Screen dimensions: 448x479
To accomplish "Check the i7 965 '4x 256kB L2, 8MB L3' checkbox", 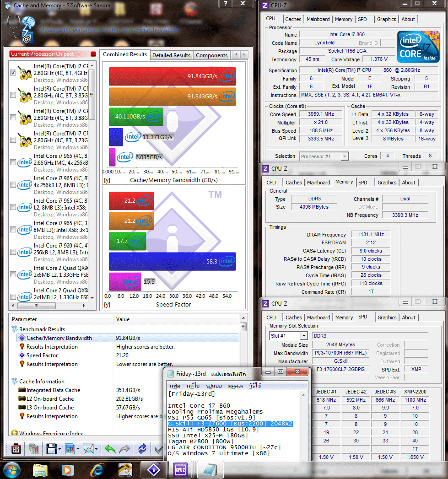I will tap(13, 184).
